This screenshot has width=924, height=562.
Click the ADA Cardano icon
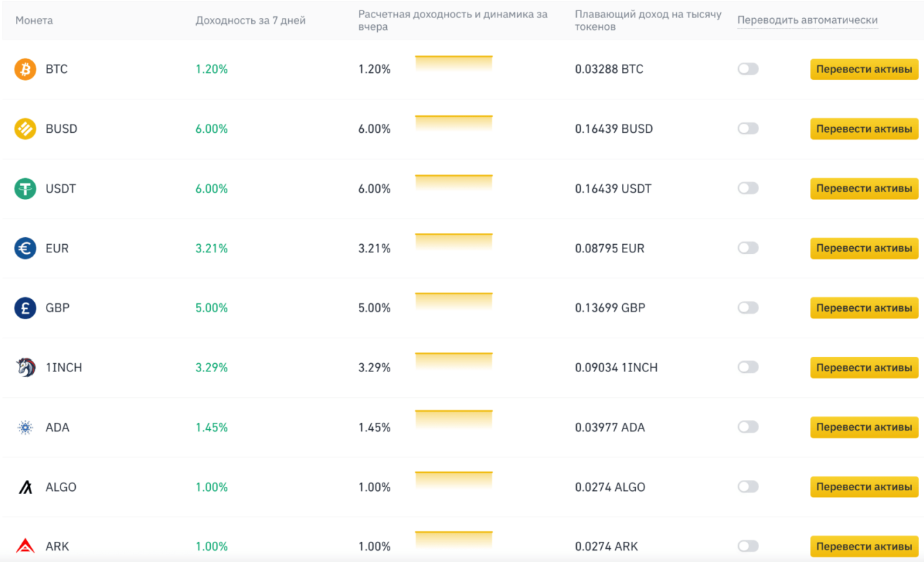pyautogui.click(x=25, y=427)
